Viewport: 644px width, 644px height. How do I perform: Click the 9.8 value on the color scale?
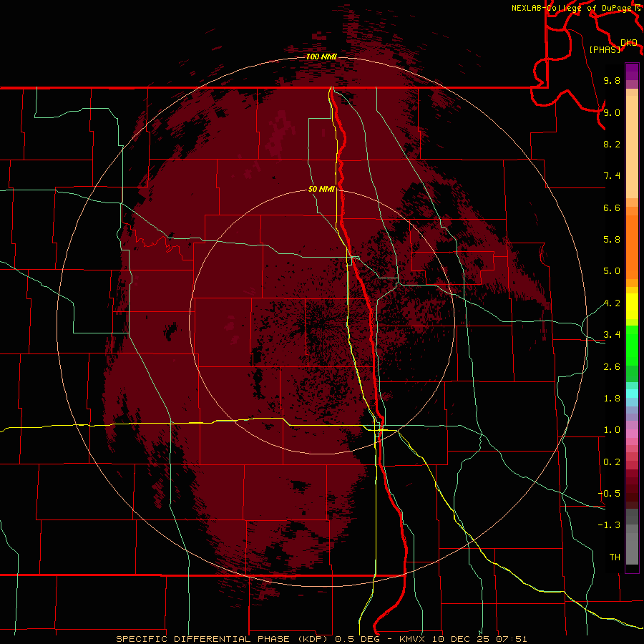tap(612, 80)
